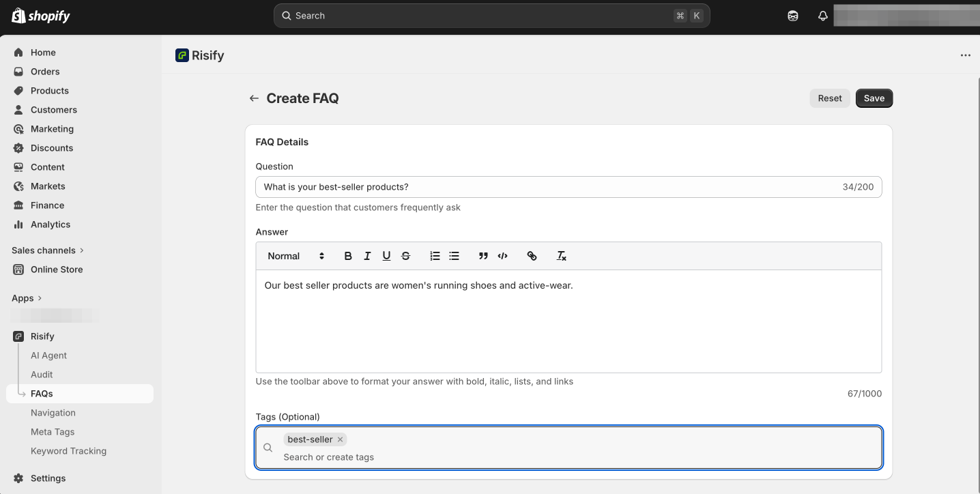This screenshot has width=980, height=494.
Task: Toggle italic formatting in answer editor
Action: [367, 256]
